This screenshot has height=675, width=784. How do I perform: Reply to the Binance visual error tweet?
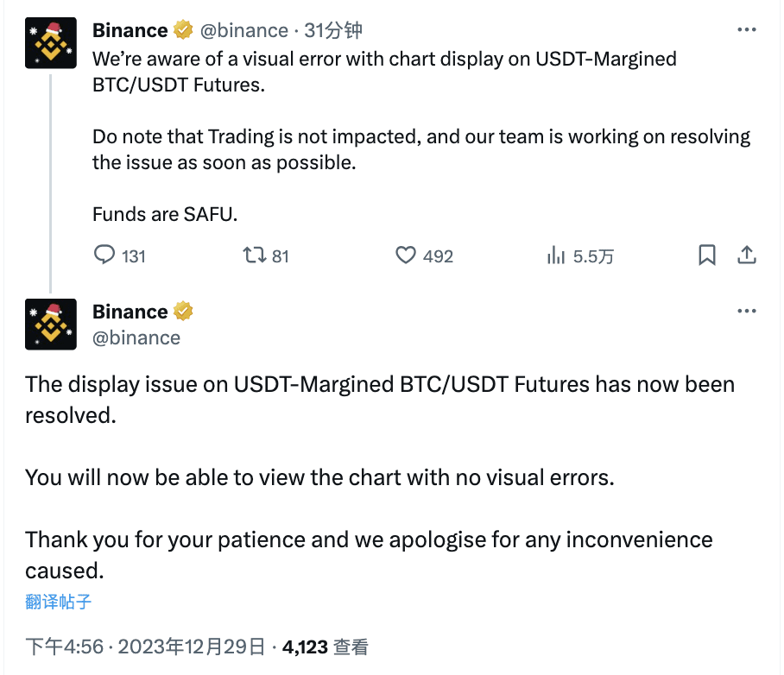click(x=104, y=255)
